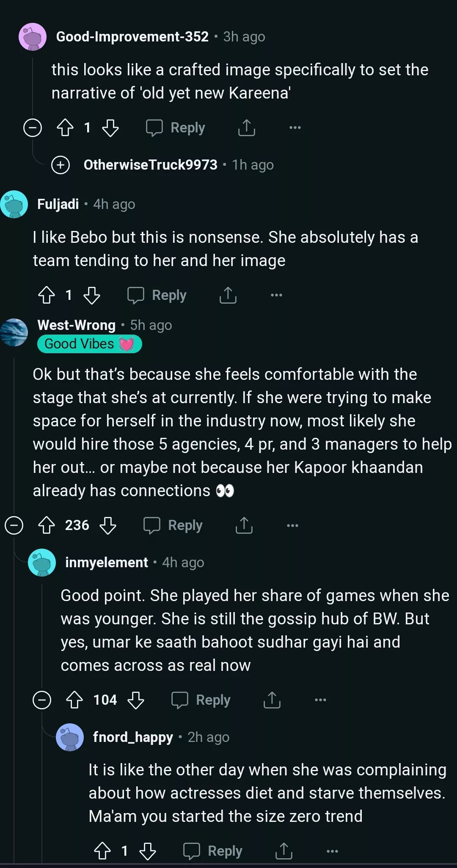Open more options on Fuljadi's comment
The height and width of the screenshot is (868, 457).
[276, 295]
